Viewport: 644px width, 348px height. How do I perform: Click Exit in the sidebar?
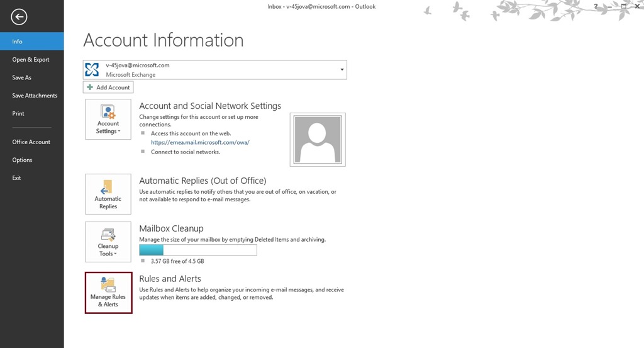17,178
